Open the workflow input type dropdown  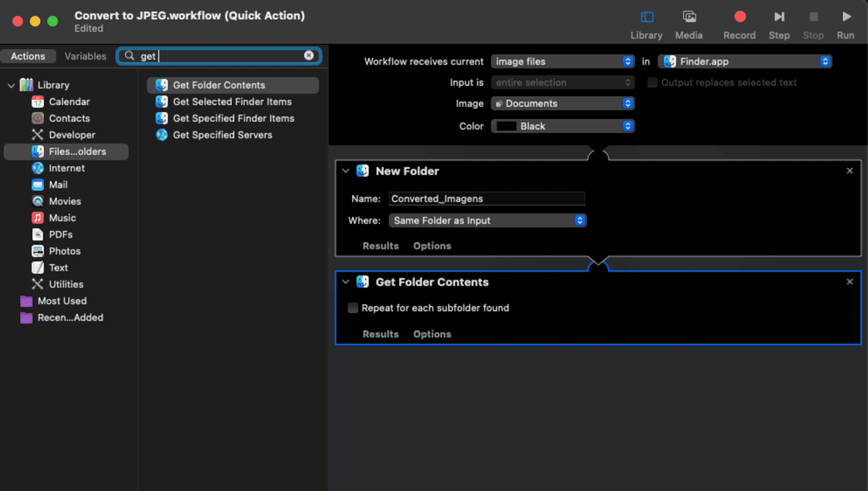562,61
